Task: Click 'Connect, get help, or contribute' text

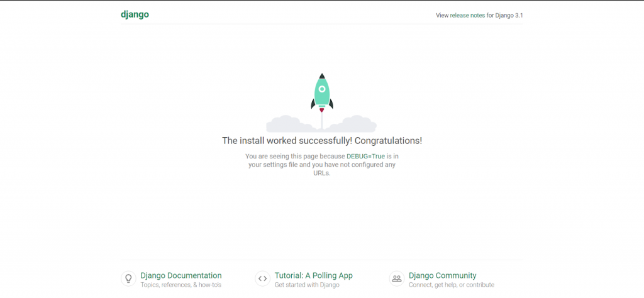Action: 452,285
